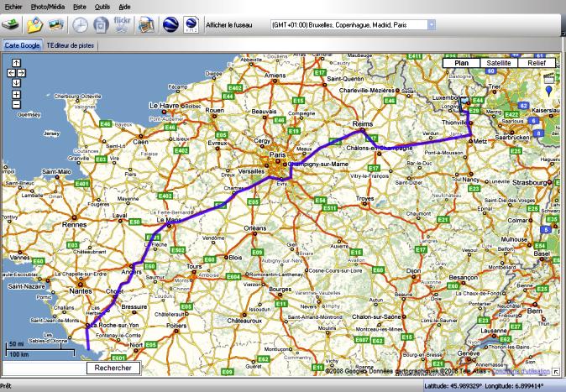
Task: Click the Dijon city label
Action: tap(413, 271)
